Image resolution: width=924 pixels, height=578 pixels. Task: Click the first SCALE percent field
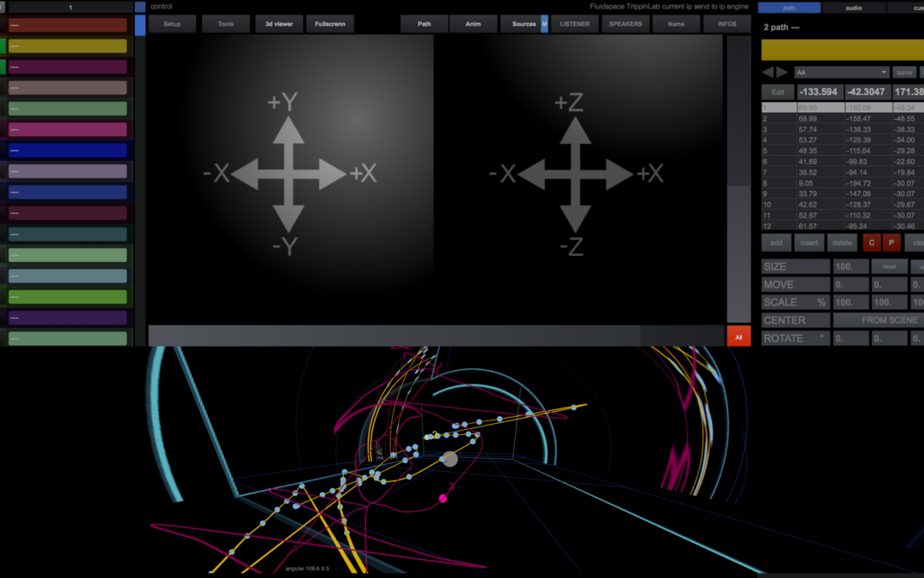850,302
